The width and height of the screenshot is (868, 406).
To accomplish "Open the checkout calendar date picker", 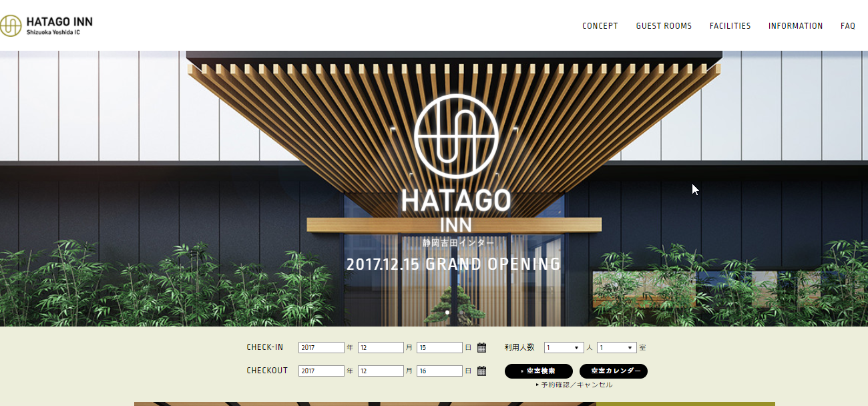I will (x=481, y=371).
